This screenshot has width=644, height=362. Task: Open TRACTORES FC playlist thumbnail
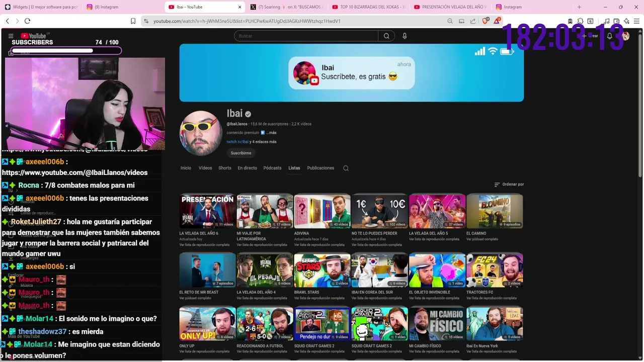point(494,270)
